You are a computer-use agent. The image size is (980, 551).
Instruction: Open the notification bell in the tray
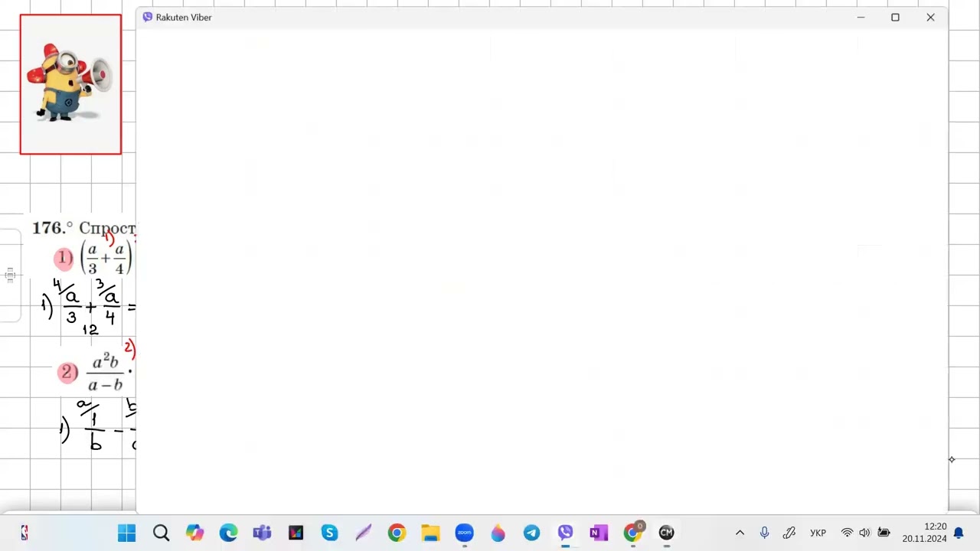pos(959,533)
